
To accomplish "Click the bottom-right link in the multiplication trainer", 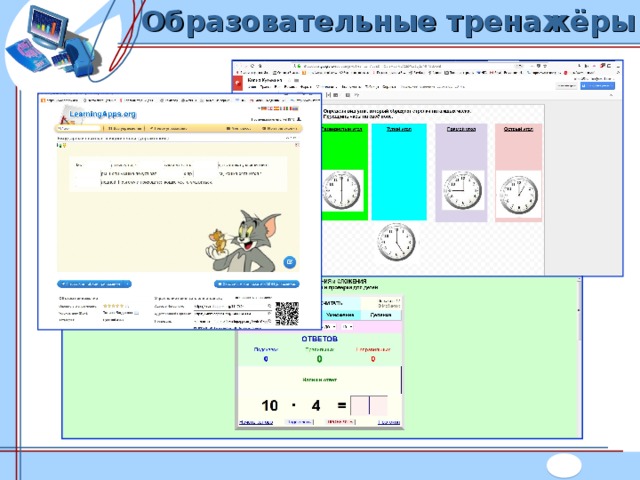I will (389, 422).
